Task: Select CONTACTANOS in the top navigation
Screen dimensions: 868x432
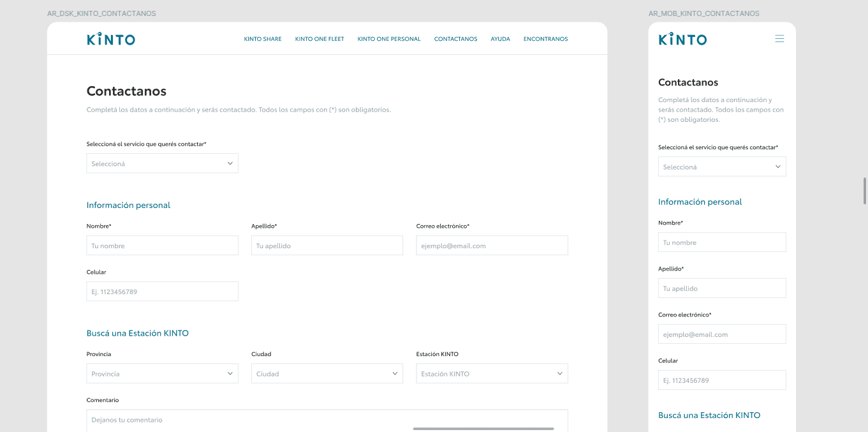Action: pos(455,39)
